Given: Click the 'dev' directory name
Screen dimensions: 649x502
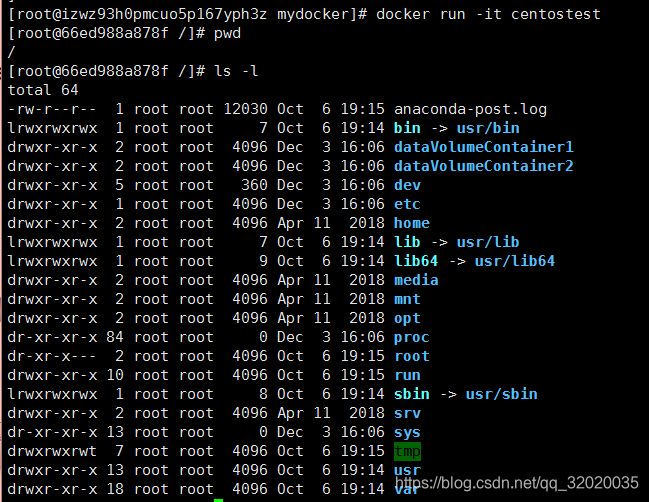Looking at the screenshot, I should (407, 185).
